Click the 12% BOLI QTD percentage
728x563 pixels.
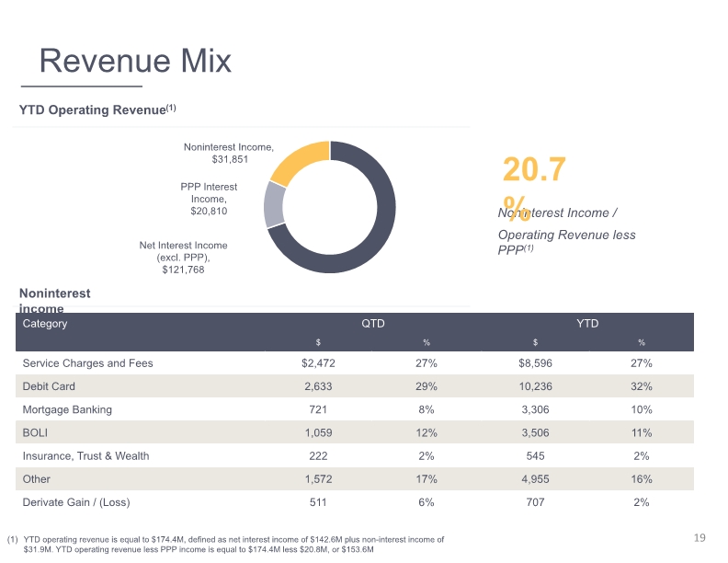pos(427,433)
